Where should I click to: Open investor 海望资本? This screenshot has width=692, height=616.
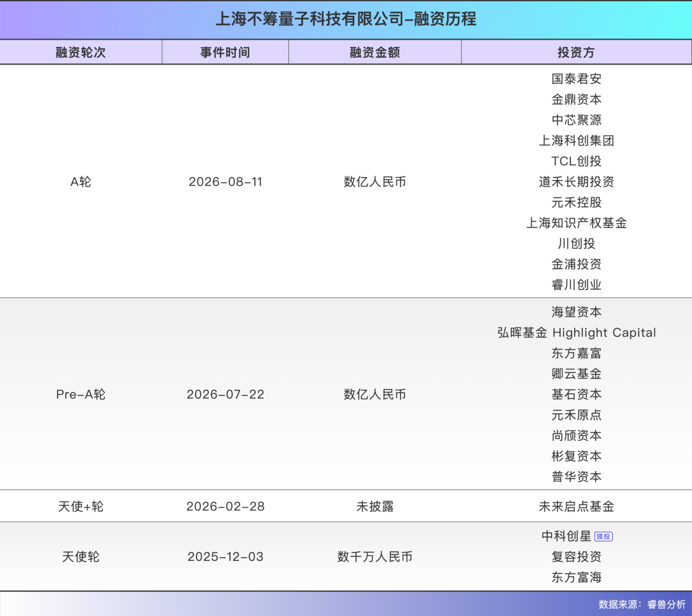tap(577, 312)
